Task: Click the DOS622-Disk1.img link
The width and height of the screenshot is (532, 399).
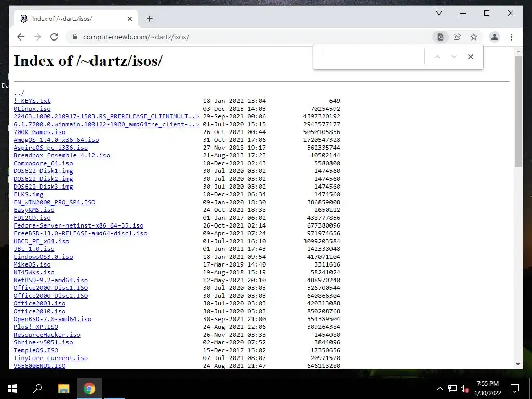Action: click(43, 171)
